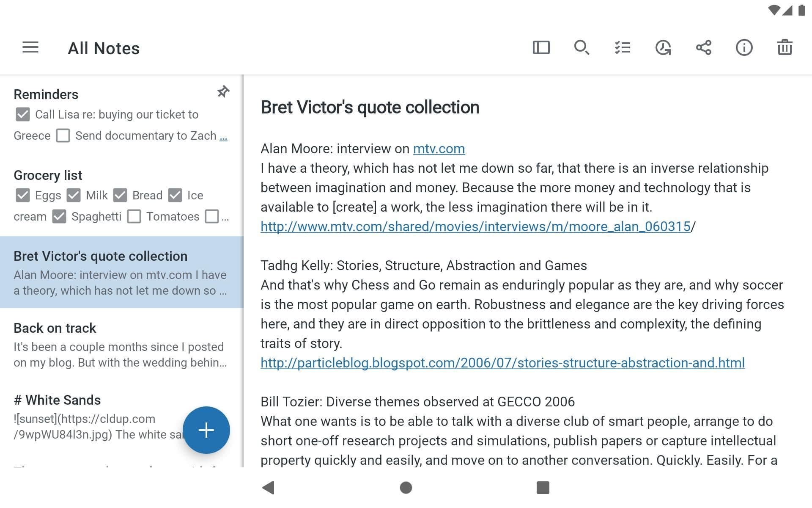Show note info icon
The height and width of the screenshot is (508, 812).
(744, 47)
